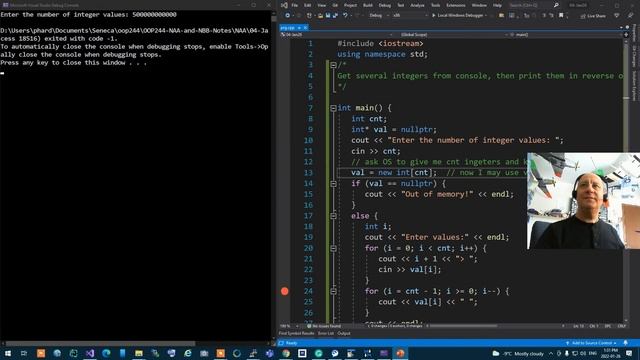
Task: Open the Help menu
Action: point(497,5)
